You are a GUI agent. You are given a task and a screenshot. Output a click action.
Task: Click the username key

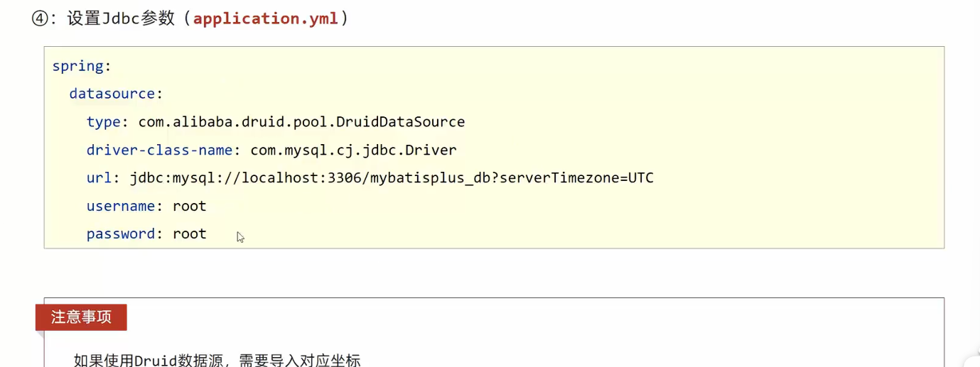(121, 207)
